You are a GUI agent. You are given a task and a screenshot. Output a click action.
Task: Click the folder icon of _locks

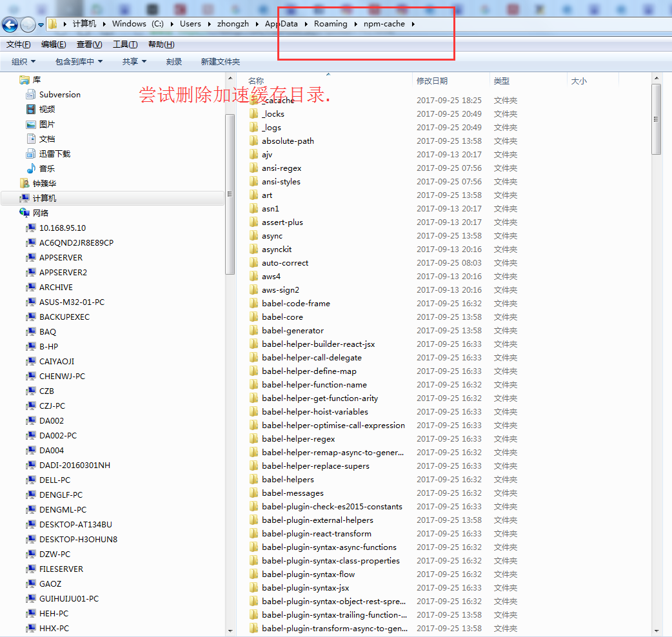coord(253,113)
